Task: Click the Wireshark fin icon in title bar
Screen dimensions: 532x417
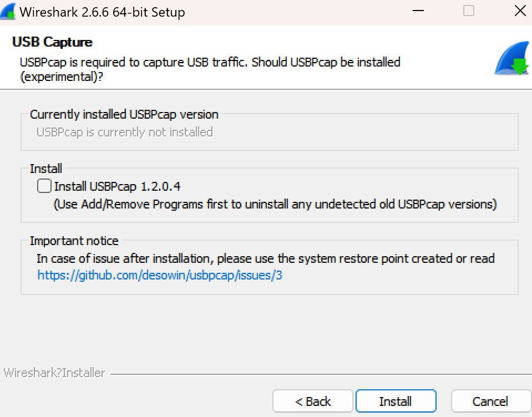Action: click(x=8, y=11)
